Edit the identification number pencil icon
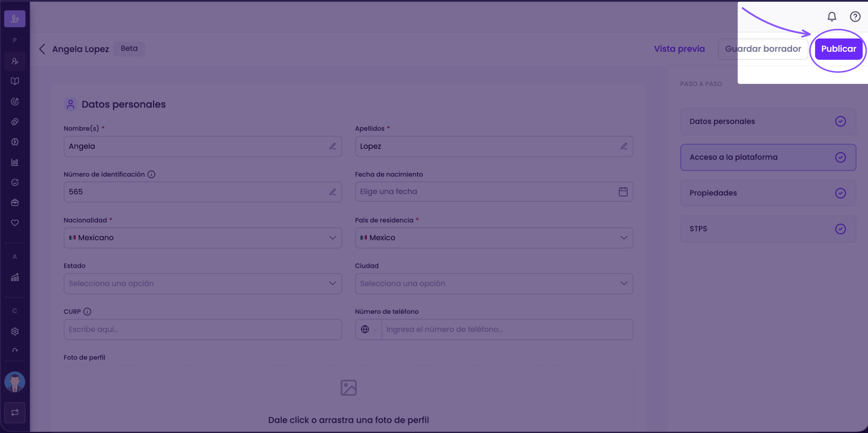Screen dimensions: 868x433 333,192
